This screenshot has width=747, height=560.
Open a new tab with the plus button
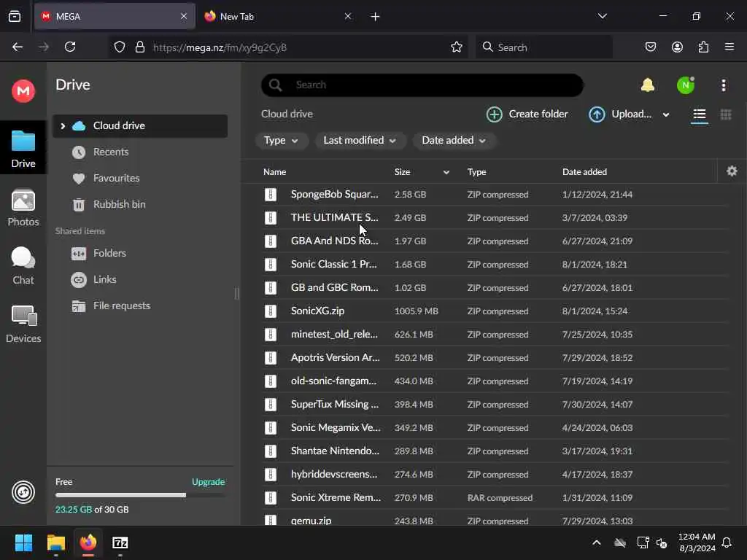[376, 17]
